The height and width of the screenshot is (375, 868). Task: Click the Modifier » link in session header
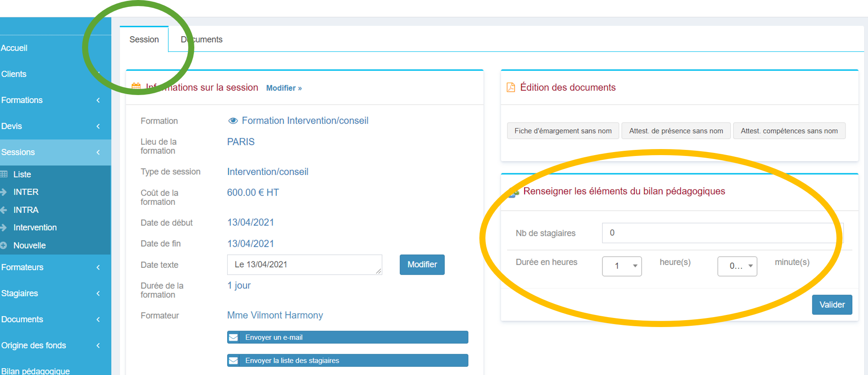pos(284,88)
